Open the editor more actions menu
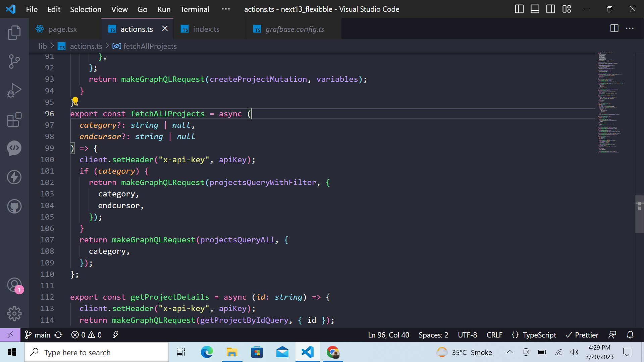Image resolution: width=644 pixels, height=362 pixels. click(x=630, y=29)
